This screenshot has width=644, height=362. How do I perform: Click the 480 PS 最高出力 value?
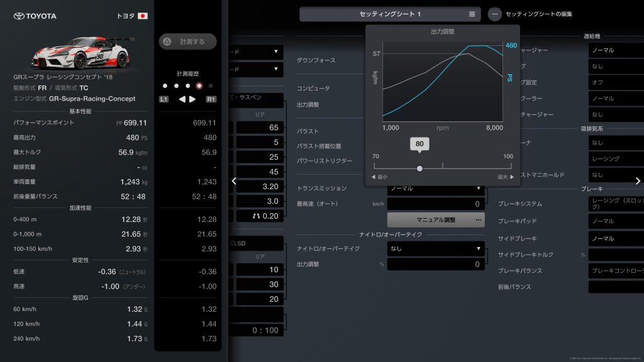pos(136,138)
